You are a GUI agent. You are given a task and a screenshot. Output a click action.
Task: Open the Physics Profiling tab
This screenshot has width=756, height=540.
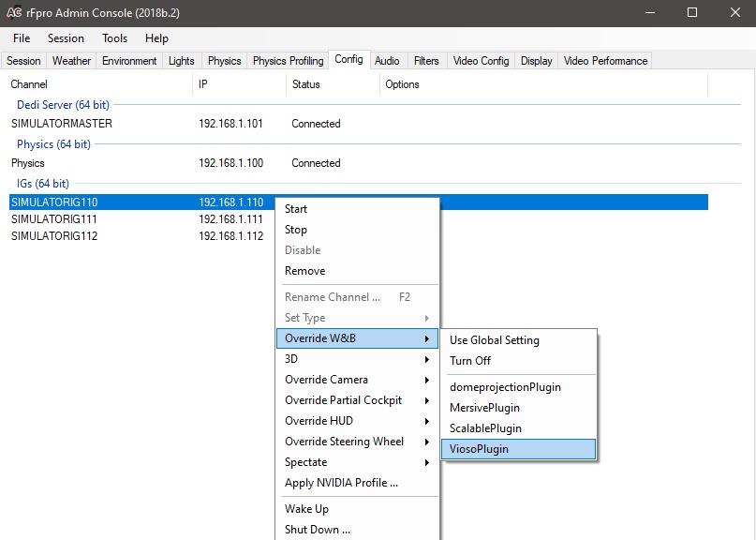[x=288, y=61]
